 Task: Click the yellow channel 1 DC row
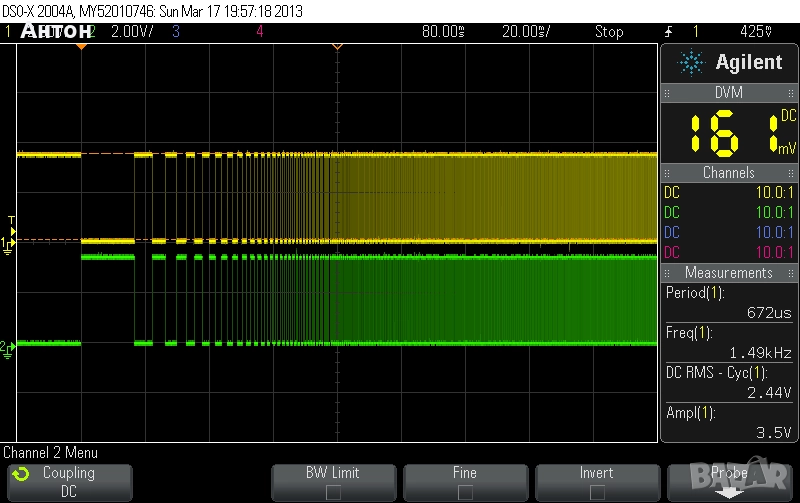pos(728,192)
